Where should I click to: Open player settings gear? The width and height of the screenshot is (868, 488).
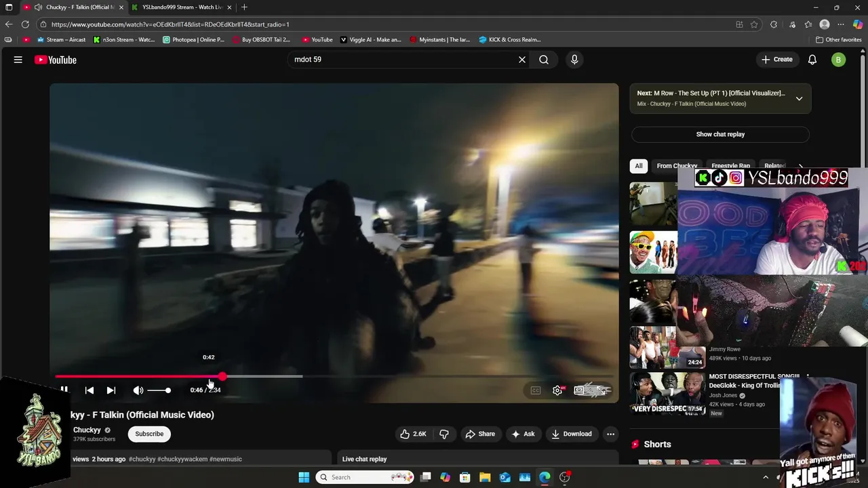tap(557, 390)
